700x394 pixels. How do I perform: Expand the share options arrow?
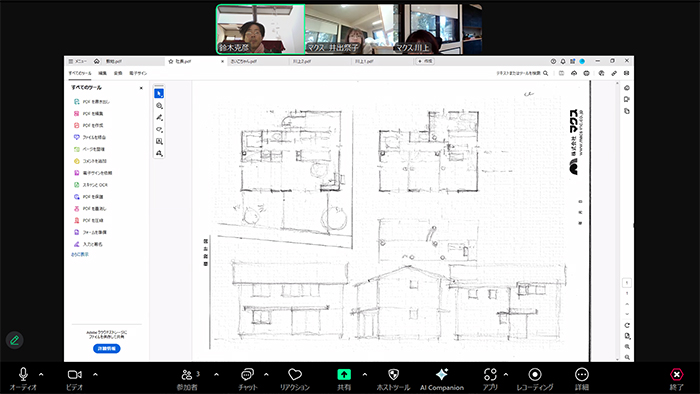pos(365,374)
